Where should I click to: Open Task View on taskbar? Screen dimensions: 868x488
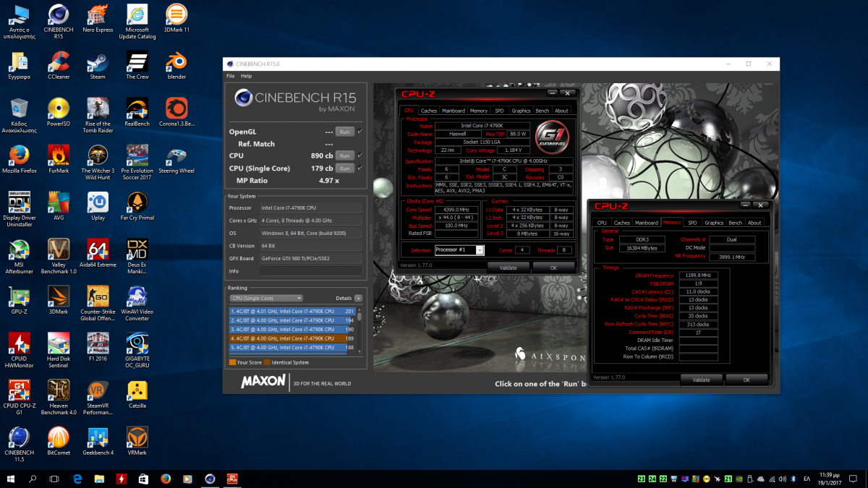[54, 479]
